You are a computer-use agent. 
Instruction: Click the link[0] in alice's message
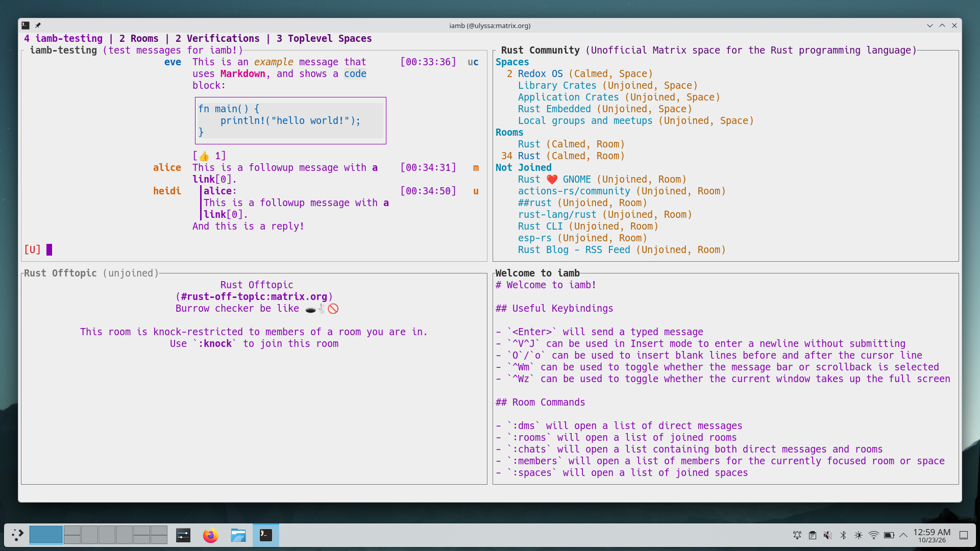pos(212,180)
